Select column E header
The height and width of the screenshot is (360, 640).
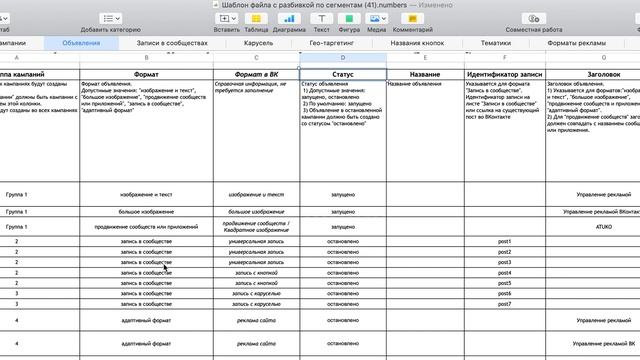pos(425,58)
